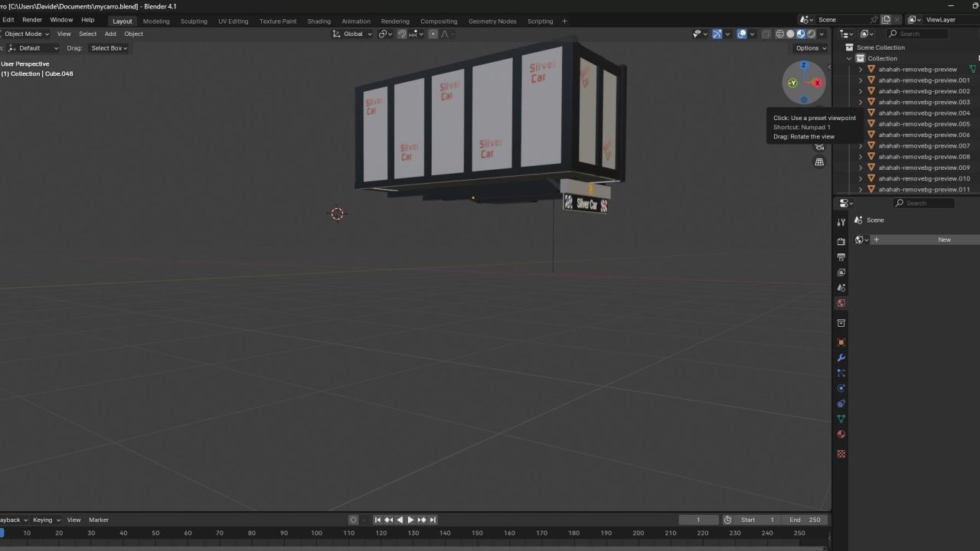Click the Y axis on navigation gizmo
The width and height of the screenshot is (980, 551).
[x=792, y=83]
